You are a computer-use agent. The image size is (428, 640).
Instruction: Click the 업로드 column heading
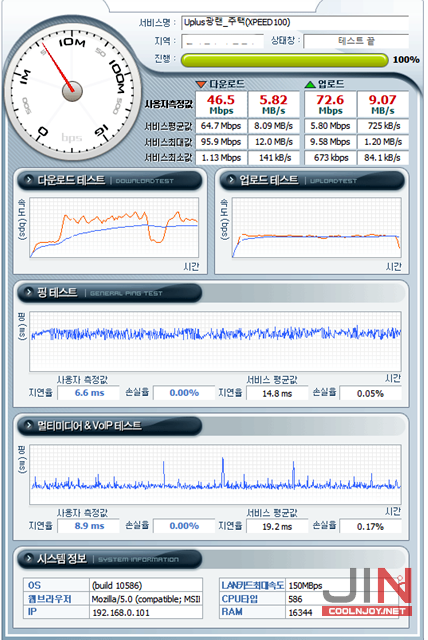tap(331, 84)
